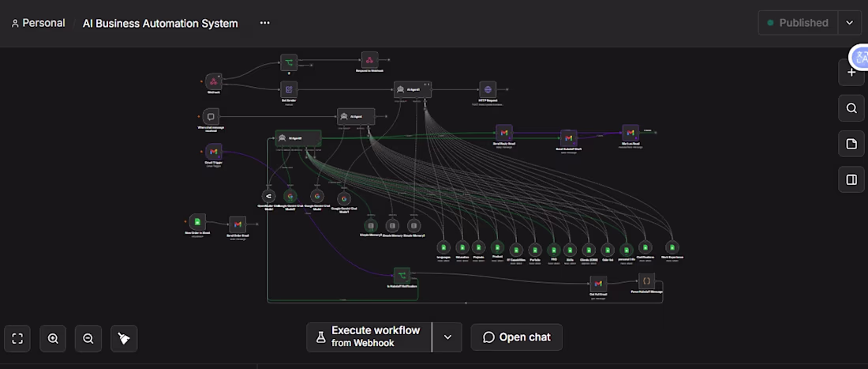Expand the Execute workflow trigger dropdown

447,337
